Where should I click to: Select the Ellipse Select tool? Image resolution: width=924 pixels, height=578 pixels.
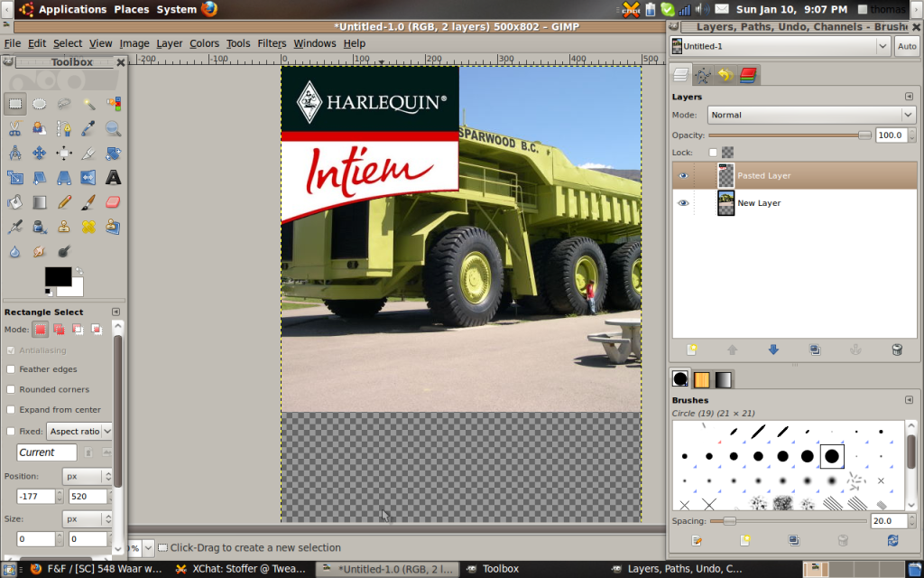pyautogui.click(x=40, y=104)
